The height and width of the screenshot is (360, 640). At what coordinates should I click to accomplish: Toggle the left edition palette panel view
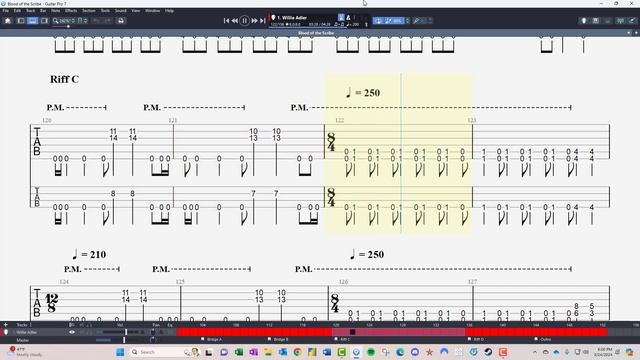tap(21, 20)
